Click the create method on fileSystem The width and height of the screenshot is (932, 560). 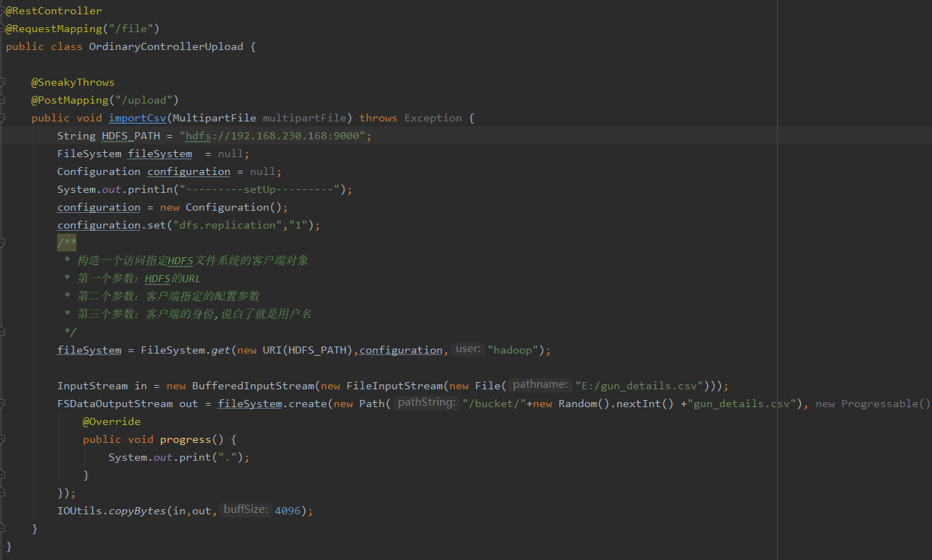click(307, 404)
